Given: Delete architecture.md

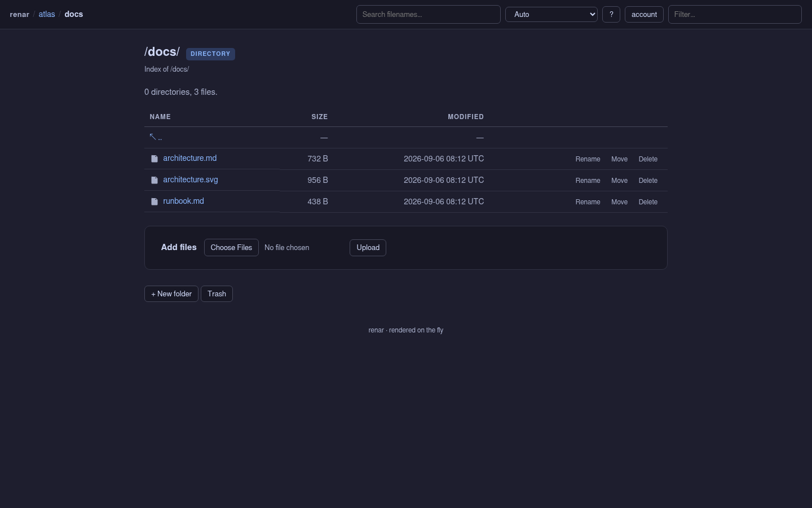Looking at the screenshot, I should 648,159.
